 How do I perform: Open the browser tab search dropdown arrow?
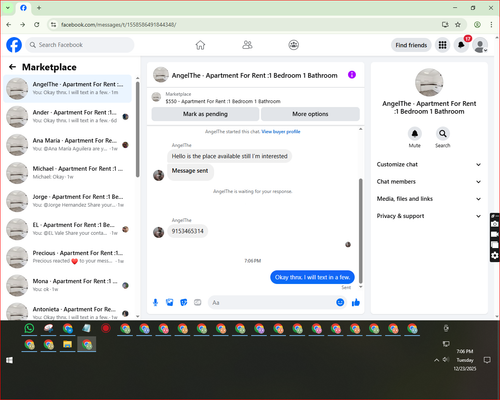point(8,8)
